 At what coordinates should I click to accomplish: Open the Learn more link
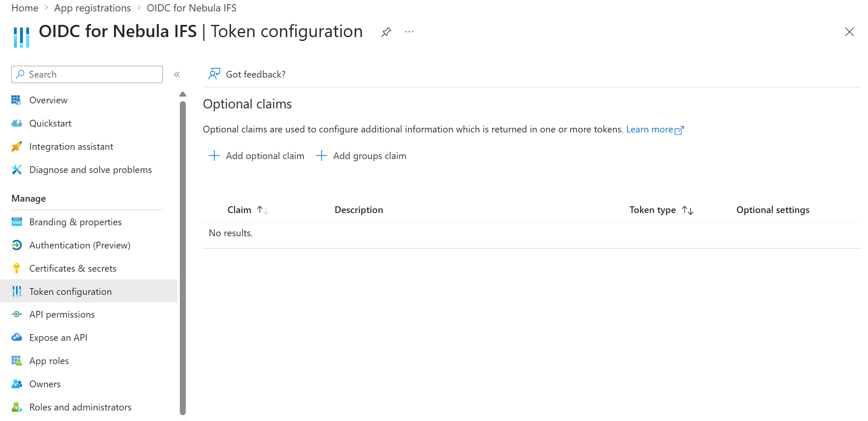pos(655,130)
